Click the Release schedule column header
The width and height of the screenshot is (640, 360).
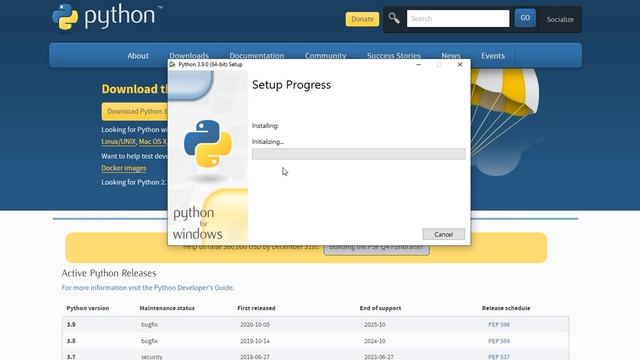coord(506,308)
